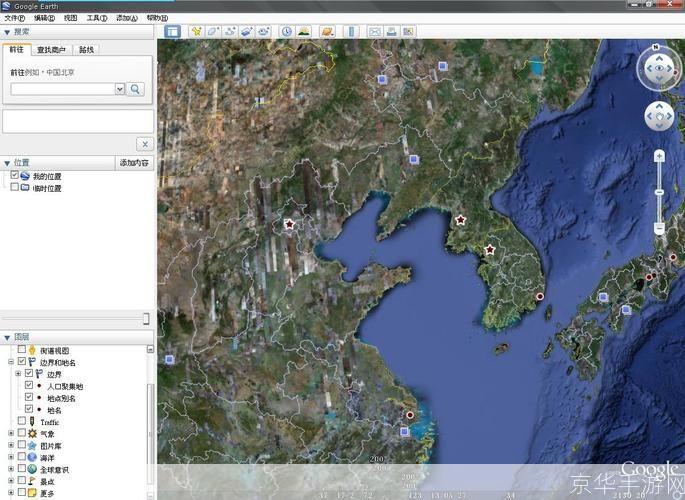
Task: Click the Seoul capital star marker
Action: coord(490,250)
